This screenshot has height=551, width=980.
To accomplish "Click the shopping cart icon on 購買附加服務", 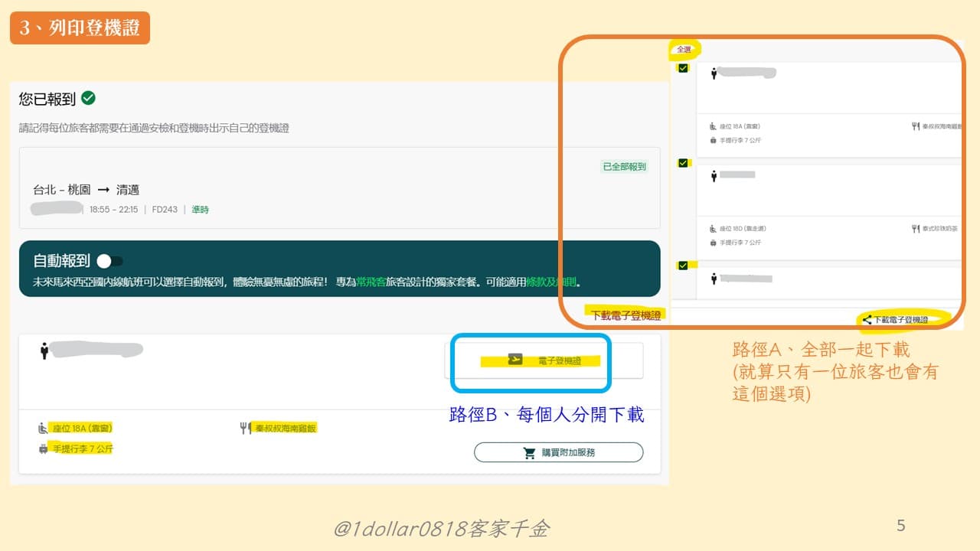I will (529, 452).
